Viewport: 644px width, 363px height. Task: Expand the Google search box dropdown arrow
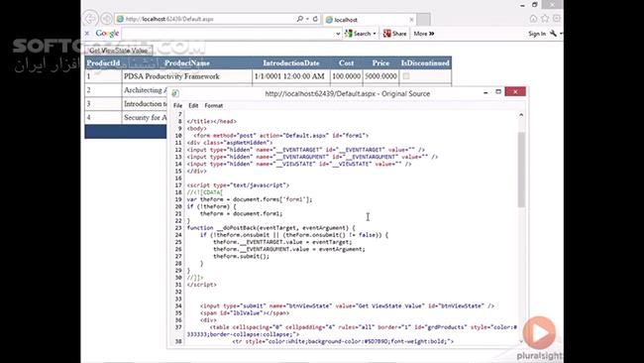338,34
